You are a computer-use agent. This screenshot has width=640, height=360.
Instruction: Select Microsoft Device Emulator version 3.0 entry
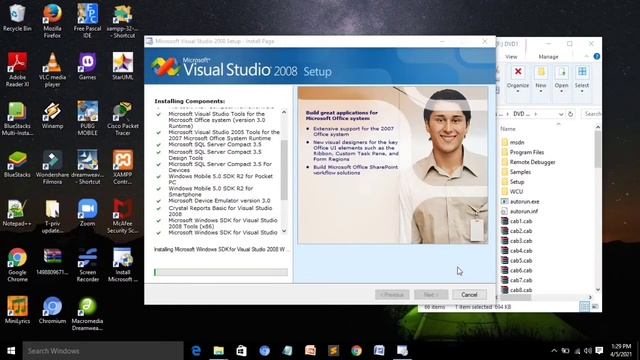(x=219, y=200)
